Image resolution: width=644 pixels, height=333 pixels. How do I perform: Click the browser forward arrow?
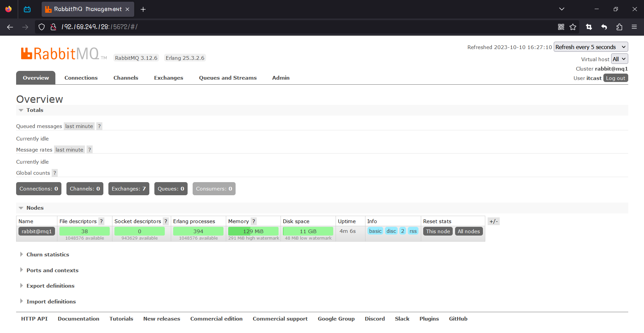(x=25, y=27)
